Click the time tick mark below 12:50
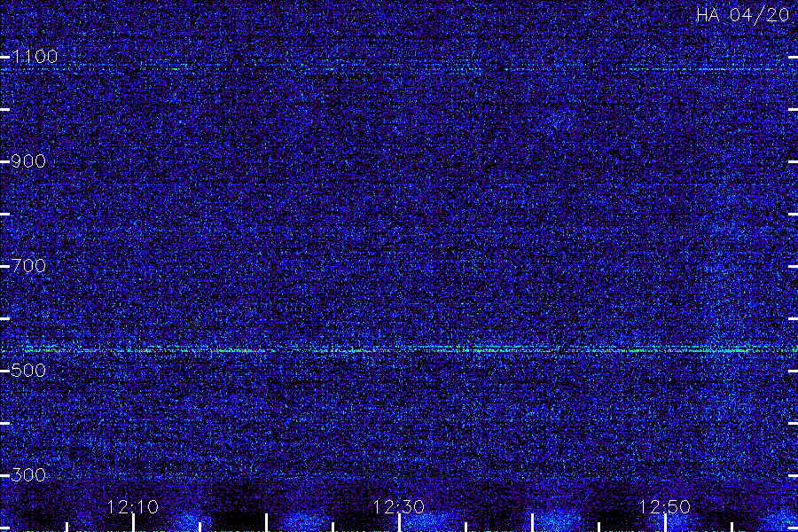 [x=665, y=523]
